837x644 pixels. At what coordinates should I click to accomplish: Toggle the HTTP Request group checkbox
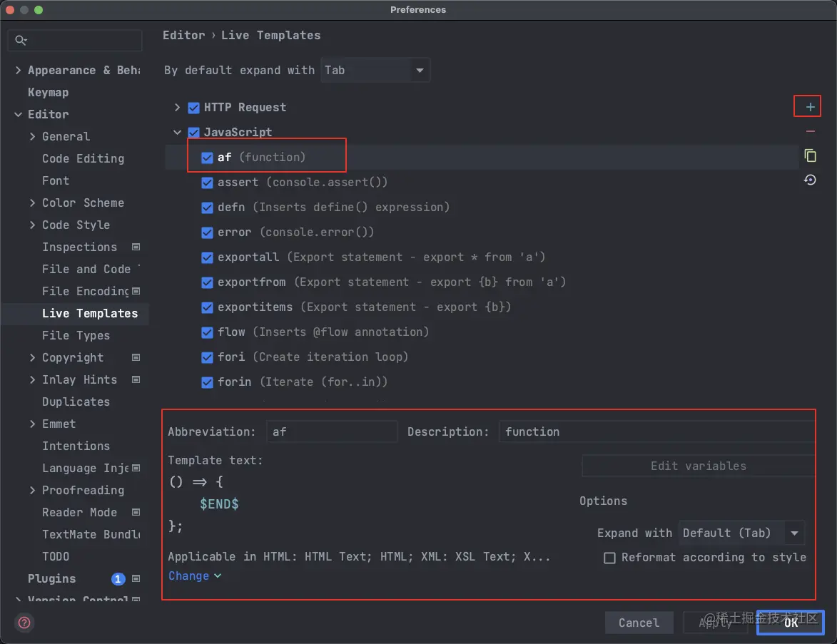tap(194, 108)
